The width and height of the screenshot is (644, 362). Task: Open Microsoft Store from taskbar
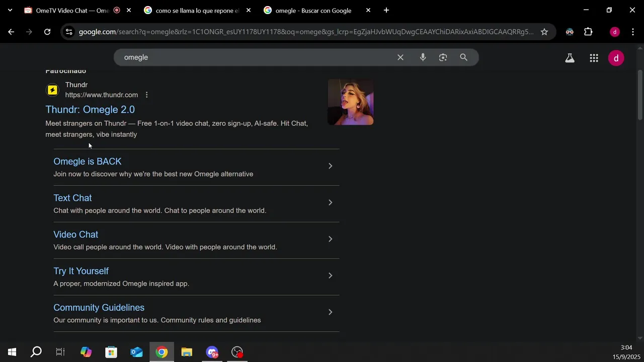point(111,352)
